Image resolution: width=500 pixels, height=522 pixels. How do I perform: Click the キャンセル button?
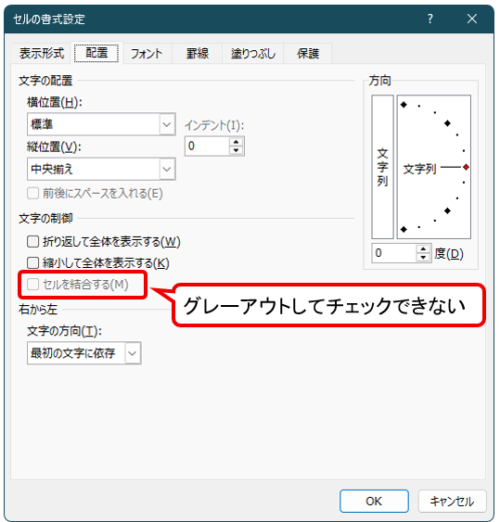pyautogui.click(x=452, y=501)
